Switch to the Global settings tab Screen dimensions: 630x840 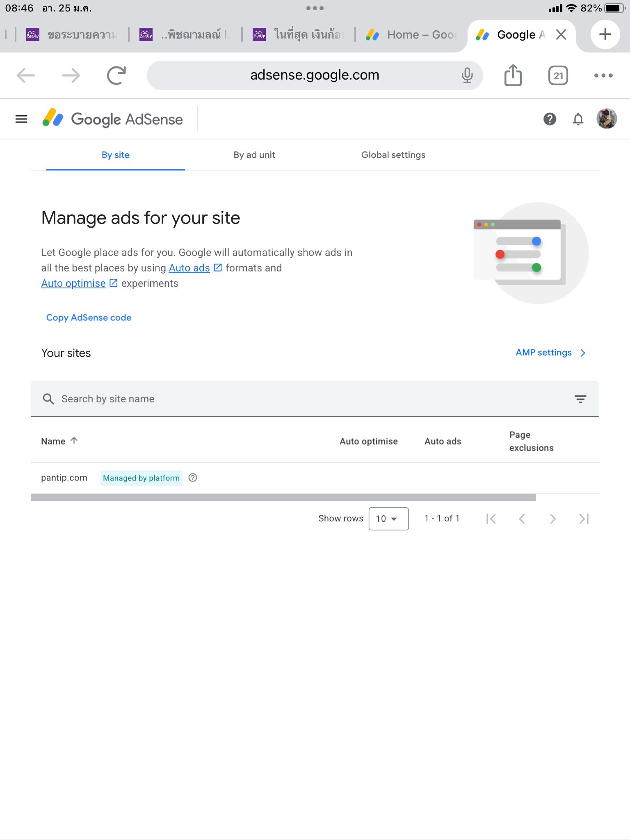coord(393,155)
